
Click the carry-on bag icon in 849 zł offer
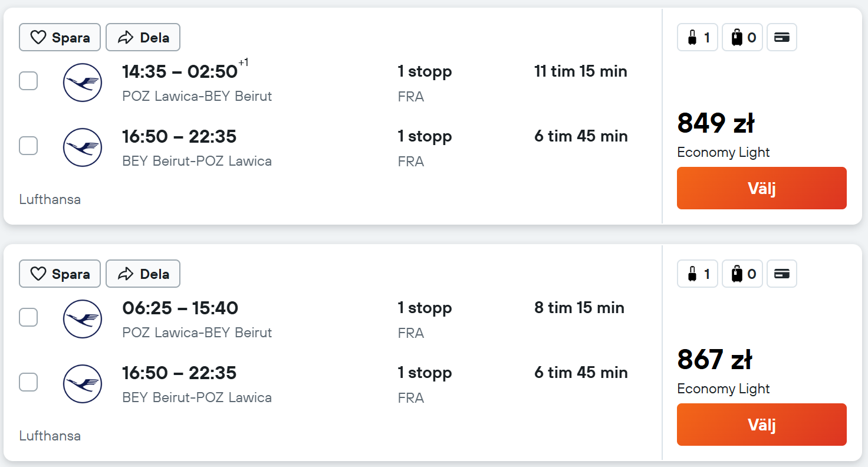tap(698, 38)
